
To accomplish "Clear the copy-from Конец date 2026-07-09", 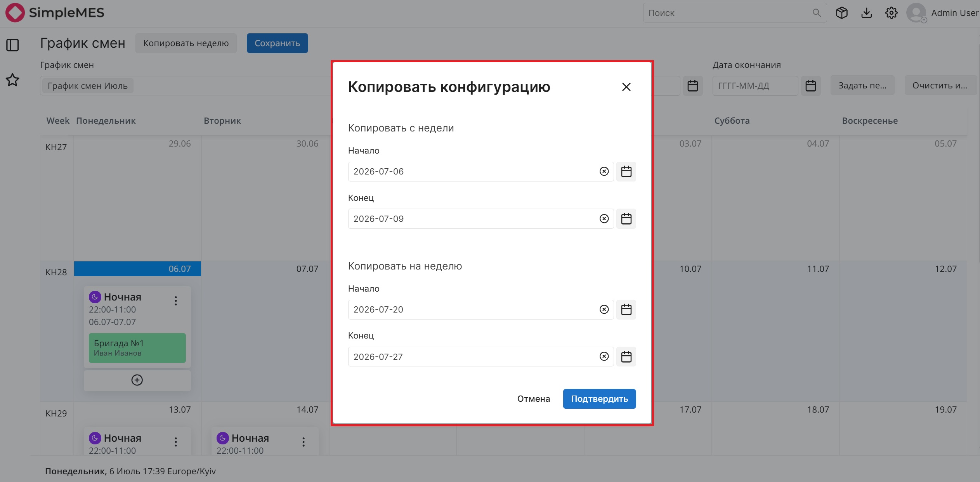I will [604, 219].
